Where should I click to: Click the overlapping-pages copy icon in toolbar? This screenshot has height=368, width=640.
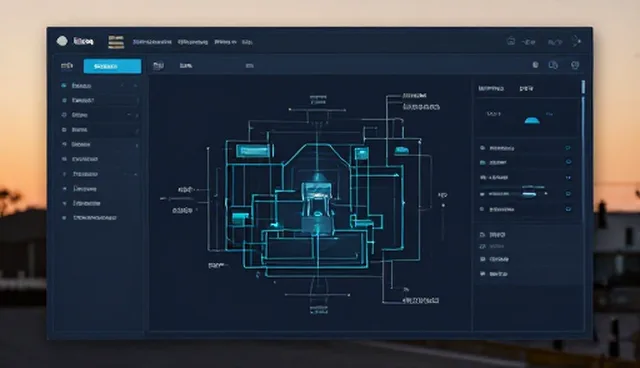point(553,65)
